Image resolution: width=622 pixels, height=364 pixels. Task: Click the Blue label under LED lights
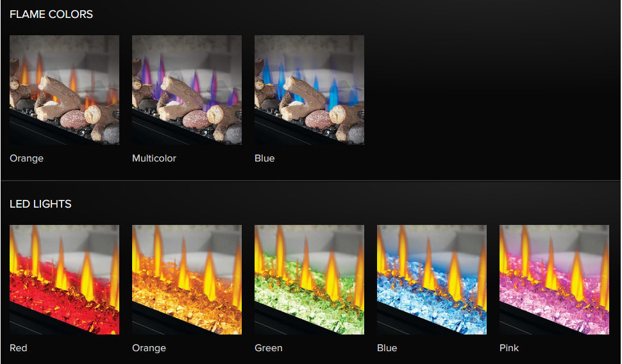387,348
